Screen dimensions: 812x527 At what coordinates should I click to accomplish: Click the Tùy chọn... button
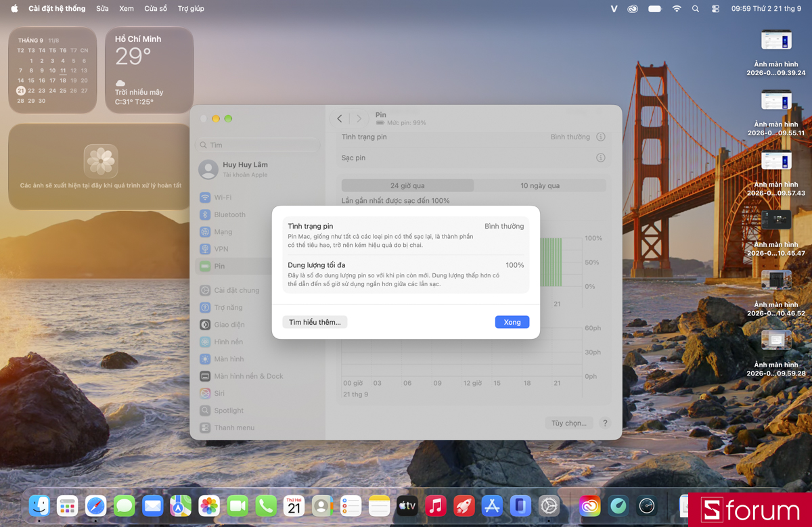(x=568, y=423)
